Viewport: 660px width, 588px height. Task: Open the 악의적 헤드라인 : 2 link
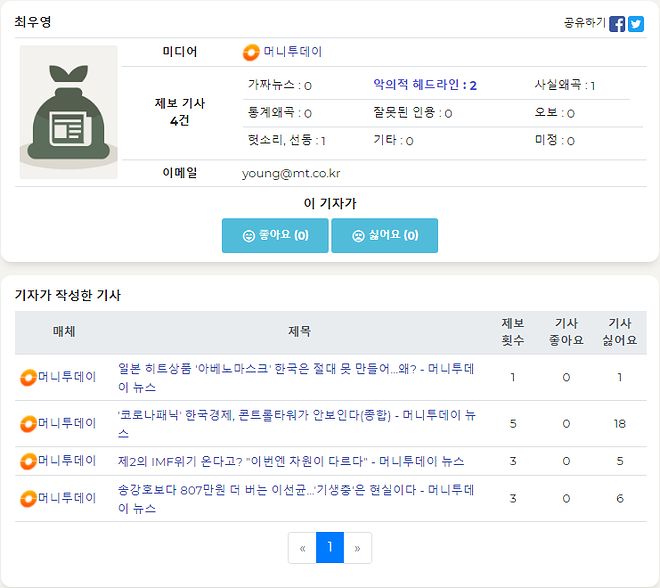pyautogui.click(x=425, y=85)
